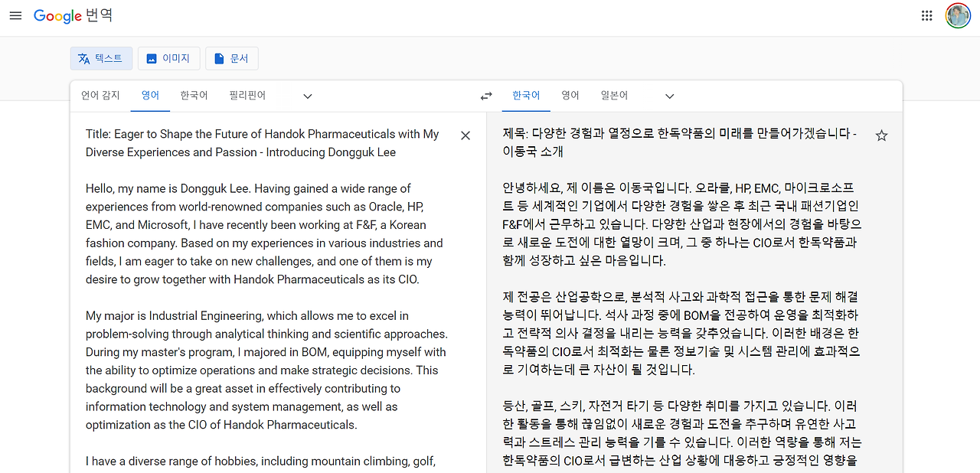Image resolution: width=980 pixels, height=473 pixels.
Task: Expand the source language dropdown chevron
Action: point(307,96)
